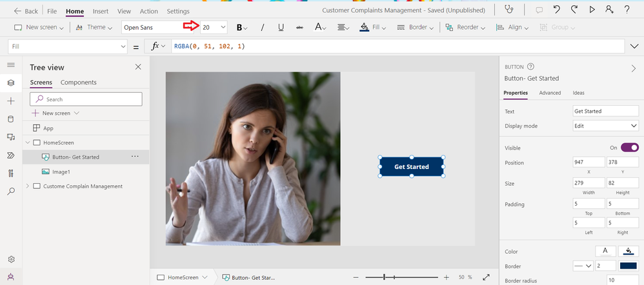Open the Align dropdown
The image size is (644, 285).
coord(512,28)
